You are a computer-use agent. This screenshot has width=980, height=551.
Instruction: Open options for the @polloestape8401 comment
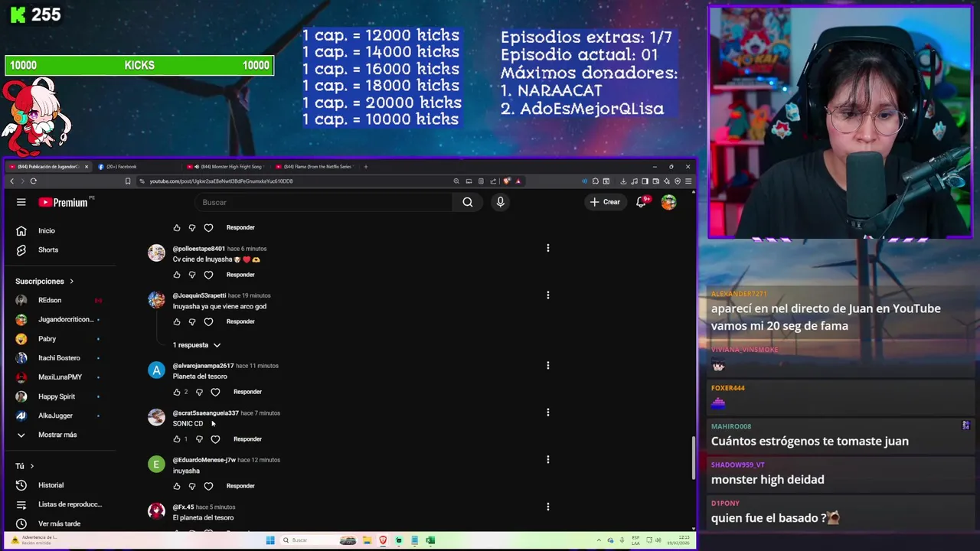[547, 248]
